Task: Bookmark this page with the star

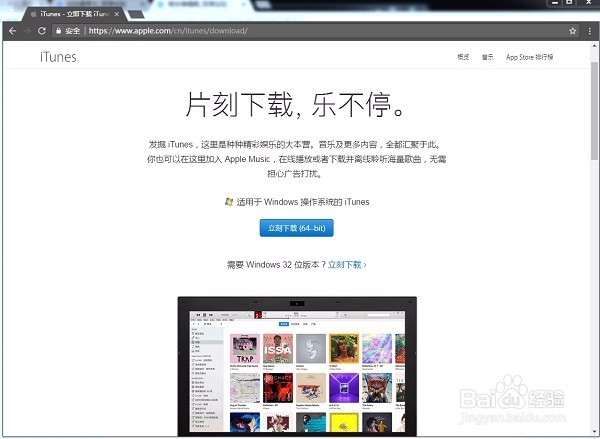Action: (x=572, y=31)
